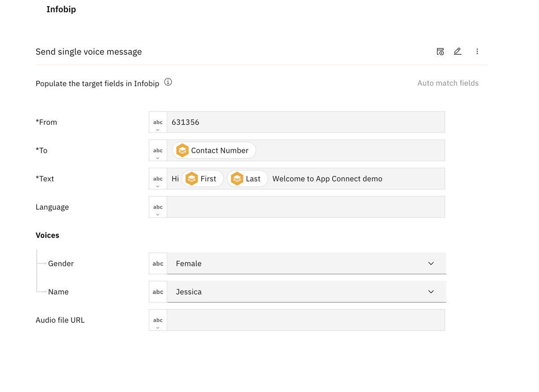
Task: Toggle the abc selector on the Text field
Action: (158, 178)
